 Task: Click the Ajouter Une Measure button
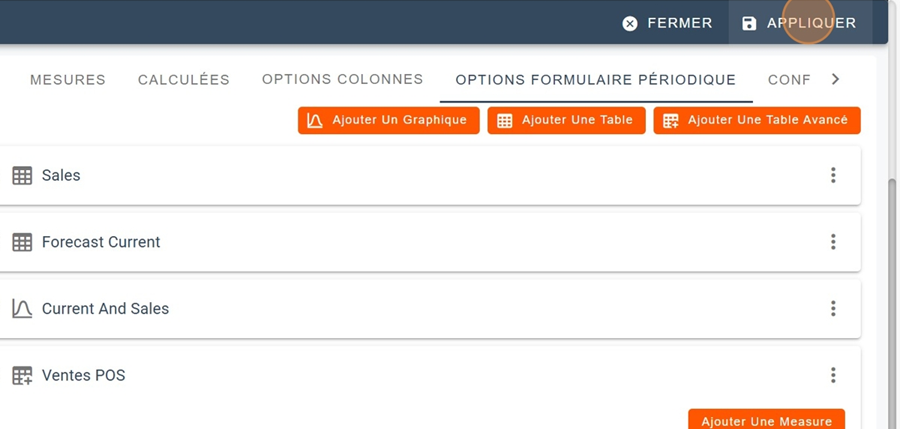(767, 420)
